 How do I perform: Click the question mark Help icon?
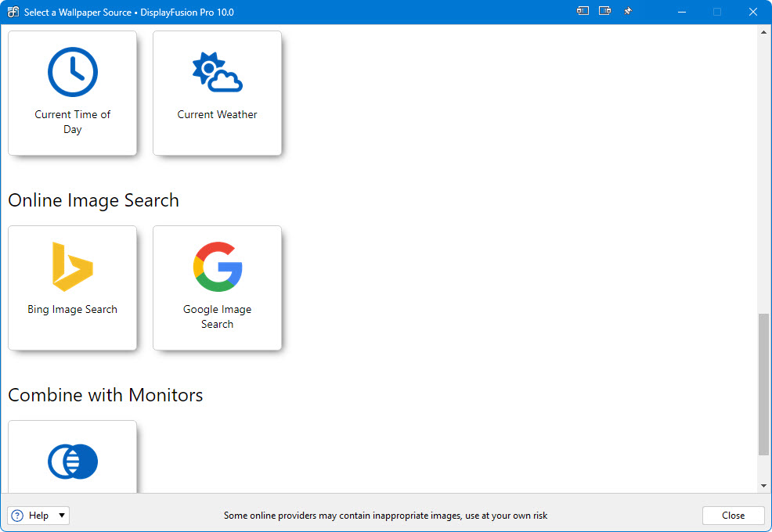18,516
